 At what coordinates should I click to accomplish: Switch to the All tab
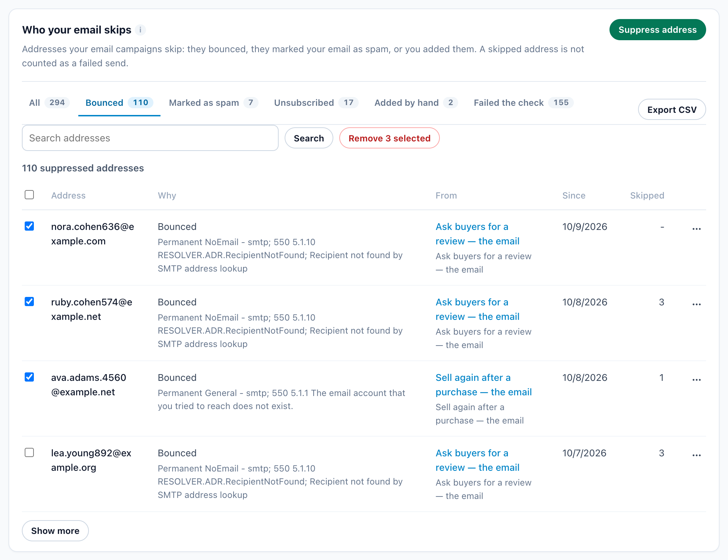[49, 103]
